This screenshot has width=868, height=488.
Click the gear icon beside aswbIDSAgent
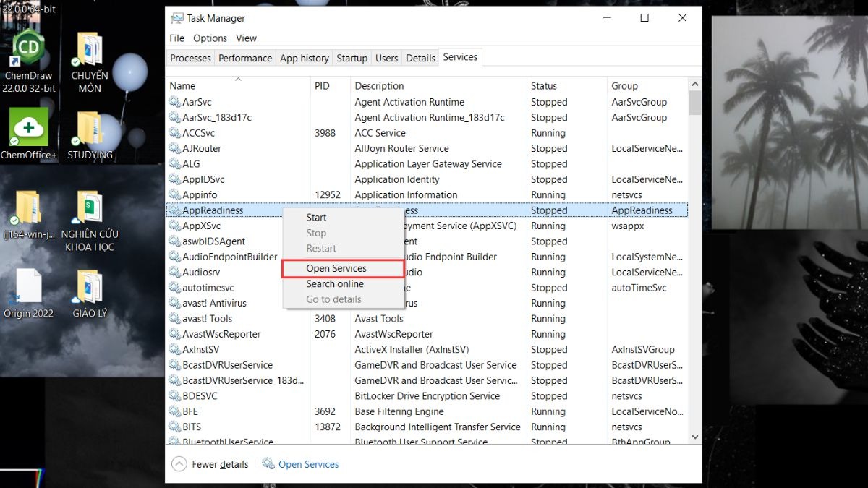(174, 241)
